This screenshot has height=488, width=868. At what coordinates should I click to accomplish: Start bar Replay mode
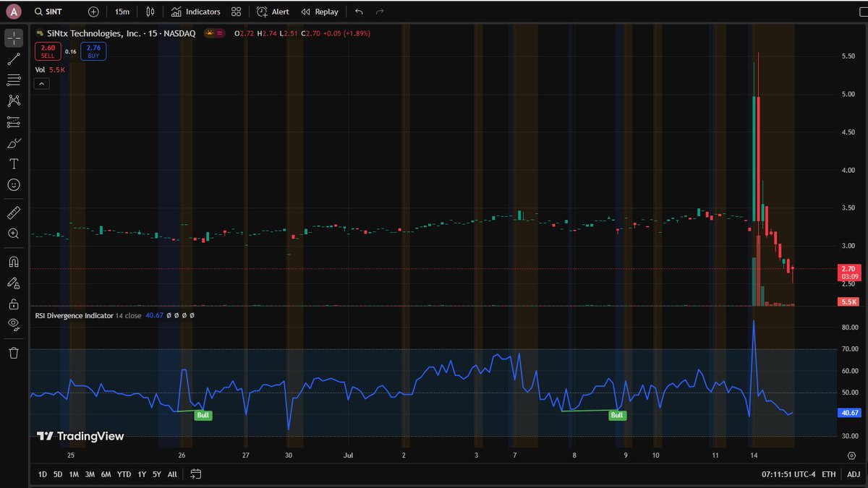click(320, 12)
